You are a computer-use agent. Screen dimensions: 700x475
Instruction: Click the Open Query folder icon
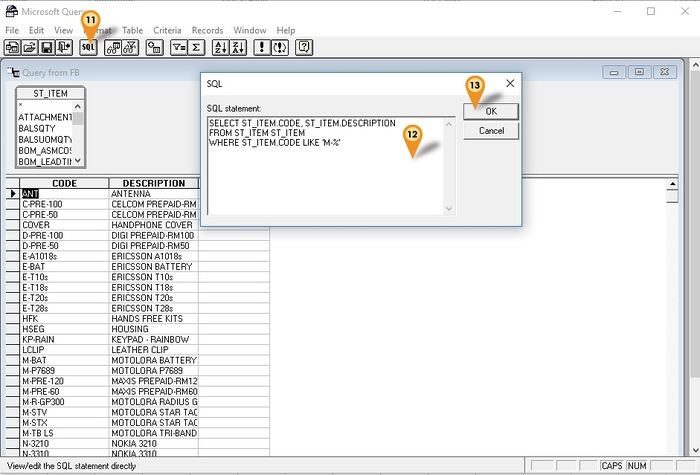[x=29, y=47]
